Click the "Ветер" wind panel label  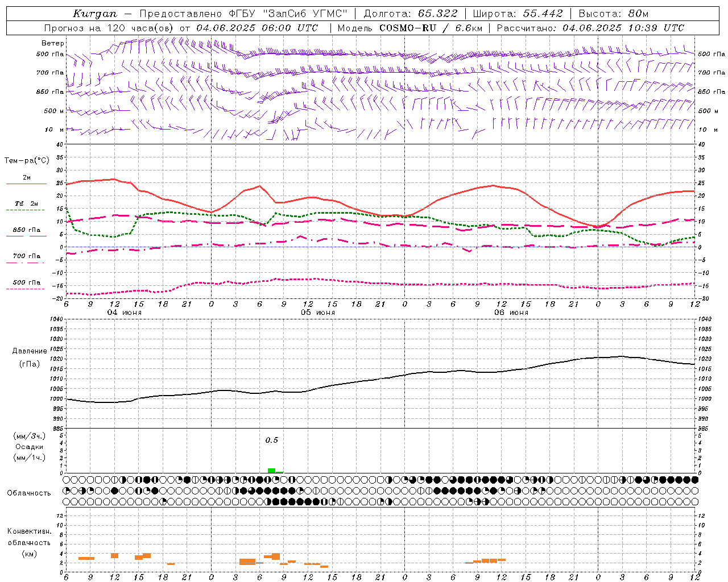click(x=53, y=43)
